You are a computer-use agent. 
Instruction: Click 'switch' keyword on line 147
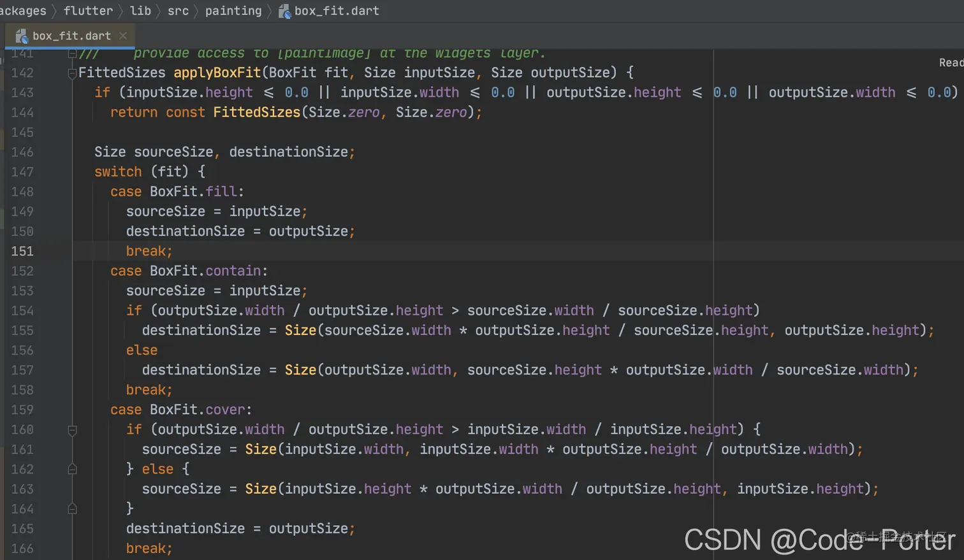coord(118,172)
